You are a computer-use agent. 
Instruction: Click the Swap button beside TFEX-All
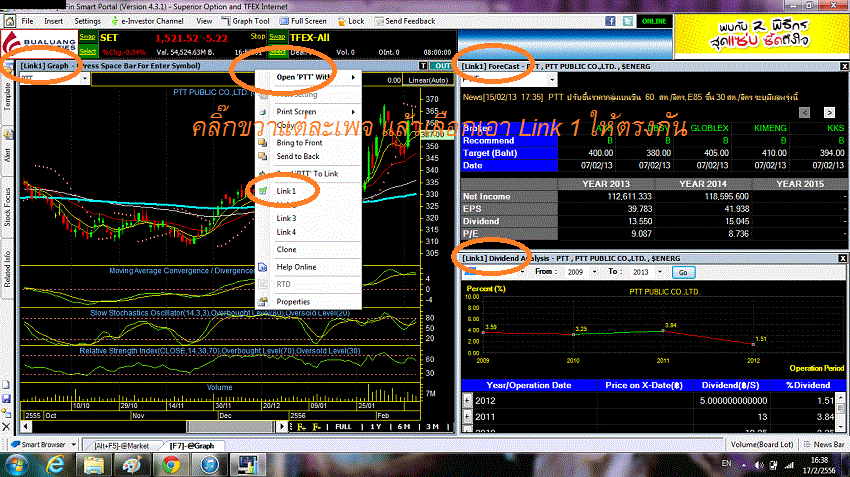277,37
